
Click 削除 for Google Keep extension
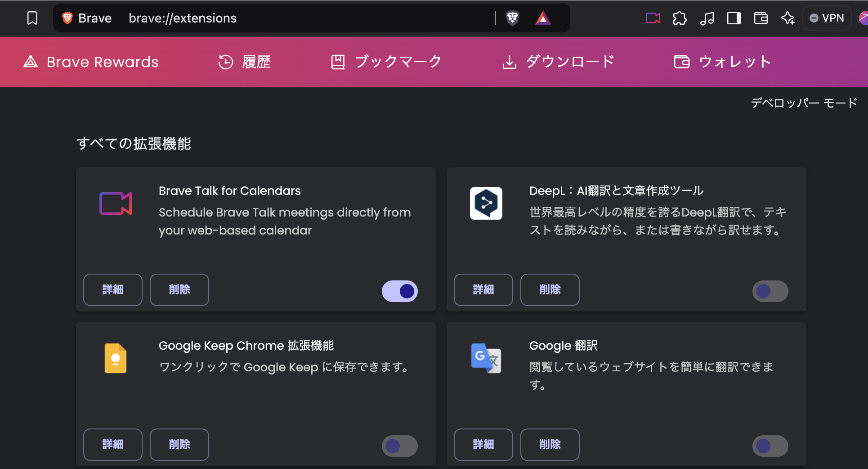click(179, 445)
